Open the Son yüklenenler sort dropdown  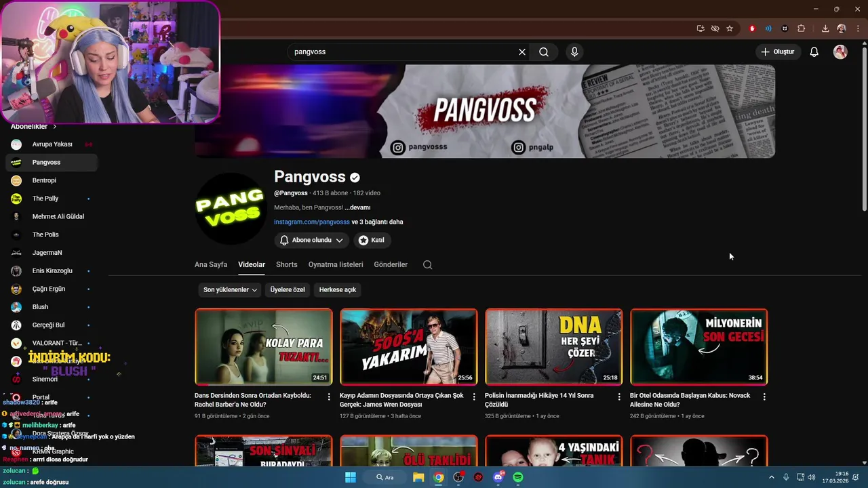tap(230, 289)
